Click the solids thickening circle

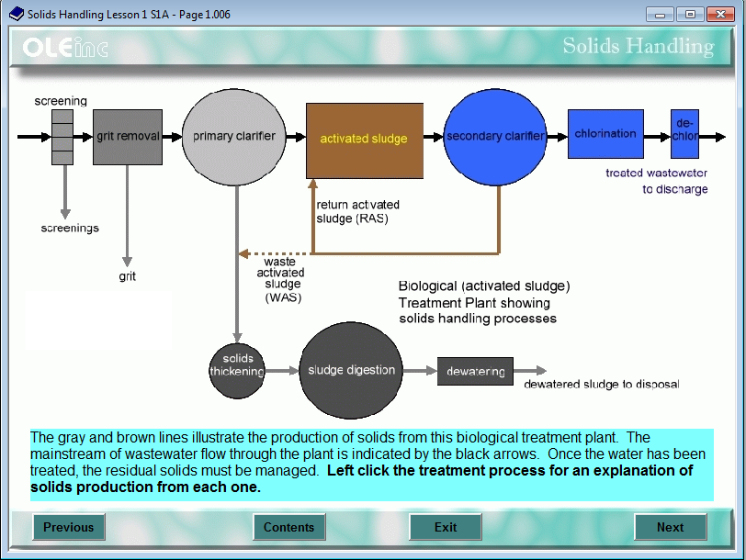click(x=236, y=368)
